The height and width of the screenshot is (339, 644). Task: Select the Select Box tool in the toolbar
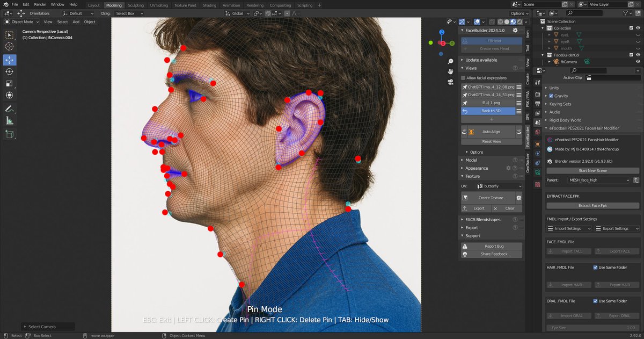pos(10,35)
